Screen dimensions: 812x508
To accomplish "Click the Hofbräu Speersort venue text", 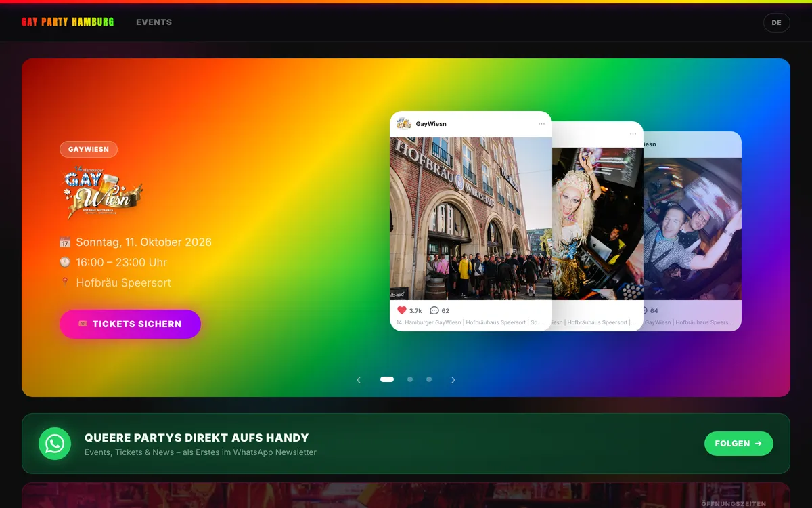I will (x=124, y=282).
